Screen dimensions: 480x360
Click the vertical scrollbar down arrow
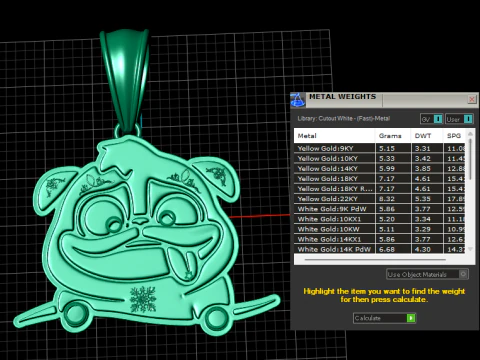click(x=470, y=249)
